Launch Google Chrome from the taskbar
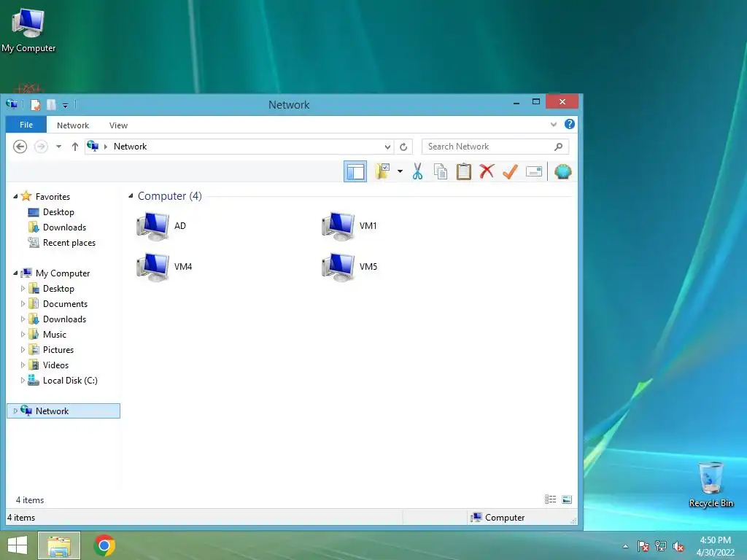This screenshot has height=560, width=747. 104,545
